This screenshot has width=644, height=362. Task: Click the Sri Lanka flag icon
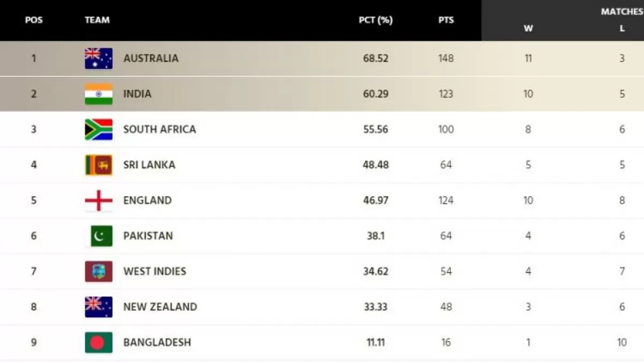99,165
